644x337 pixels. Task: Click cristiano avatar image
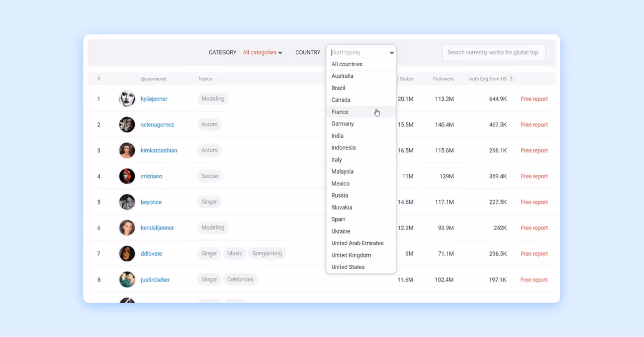pos(127,176)
